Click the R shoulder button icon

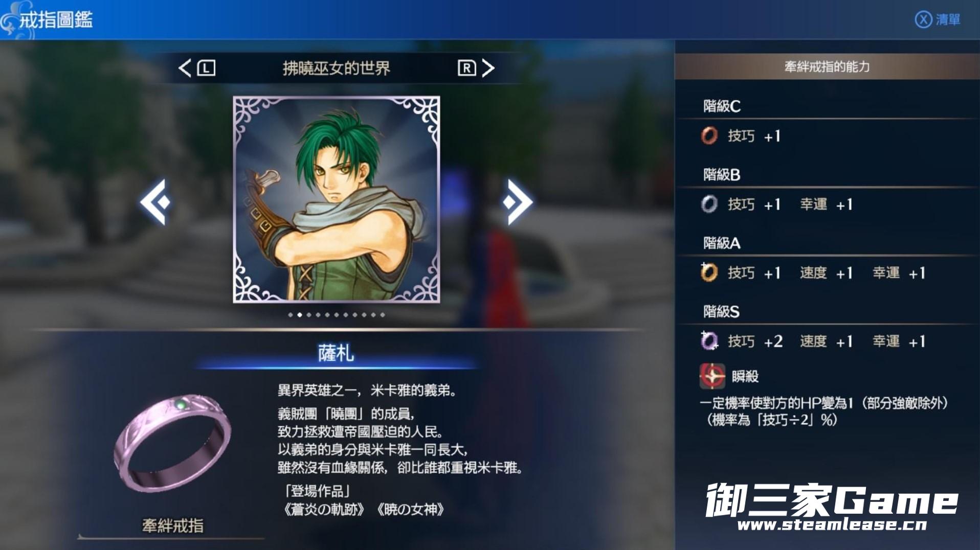pos(466,68)
